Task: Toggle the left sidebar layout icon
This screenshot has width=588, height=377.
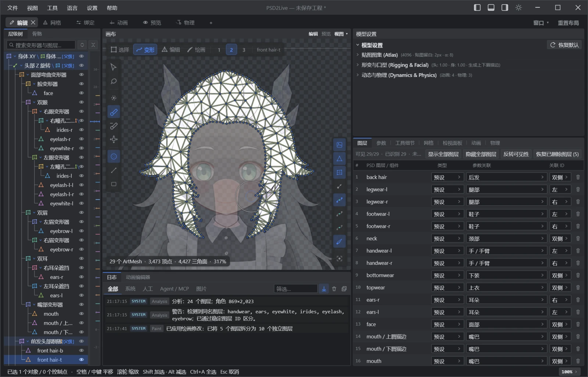Action: 477,8
